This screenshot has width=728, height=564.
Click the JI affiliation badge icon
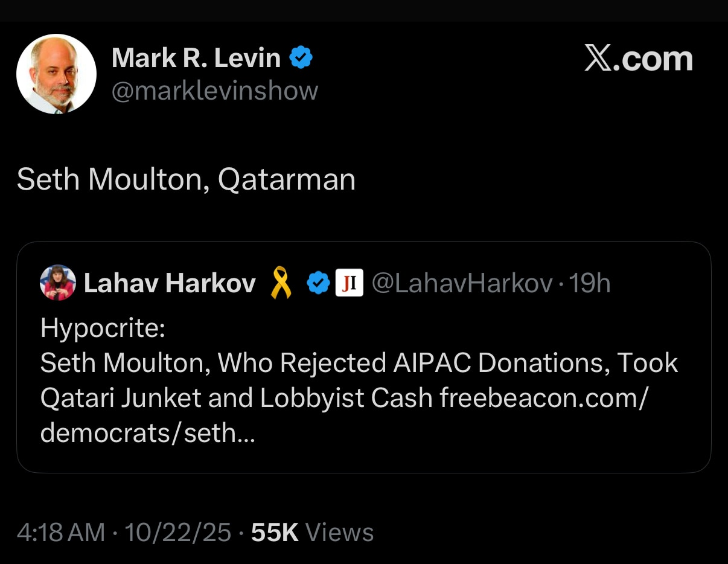[349, 283]
